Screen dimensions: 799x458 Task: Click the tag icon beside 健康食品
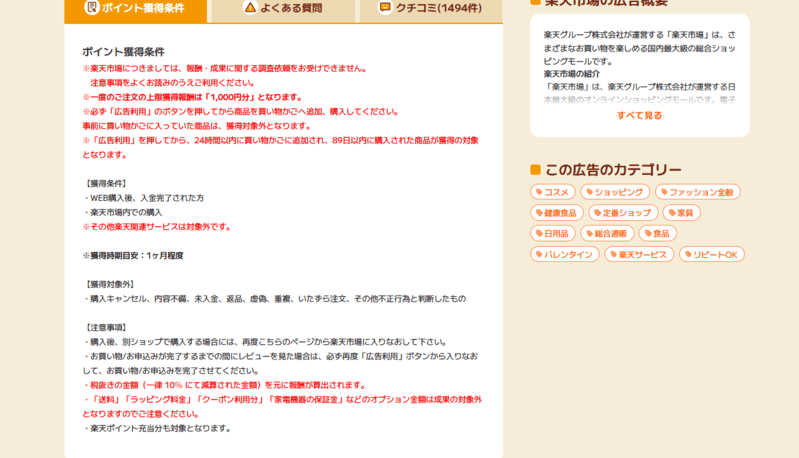pos(539,213)
